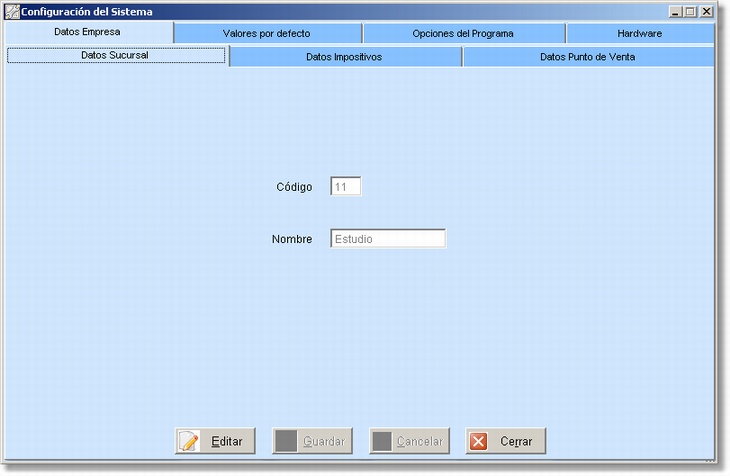Click the Código field containing 11
Screen dimensions: 730x476
[x=345, y=187]
